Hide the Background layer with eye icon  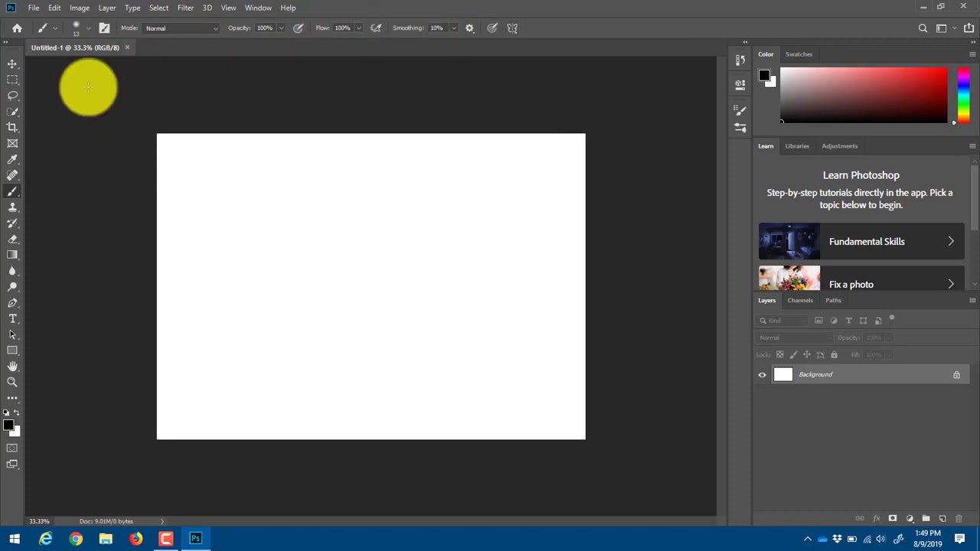(x=762, y=375)
